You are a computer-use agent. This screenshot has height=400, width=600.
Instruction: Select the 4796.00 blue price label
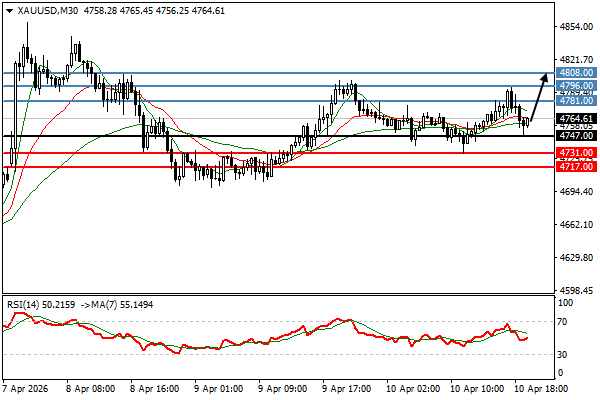point(574,86)
